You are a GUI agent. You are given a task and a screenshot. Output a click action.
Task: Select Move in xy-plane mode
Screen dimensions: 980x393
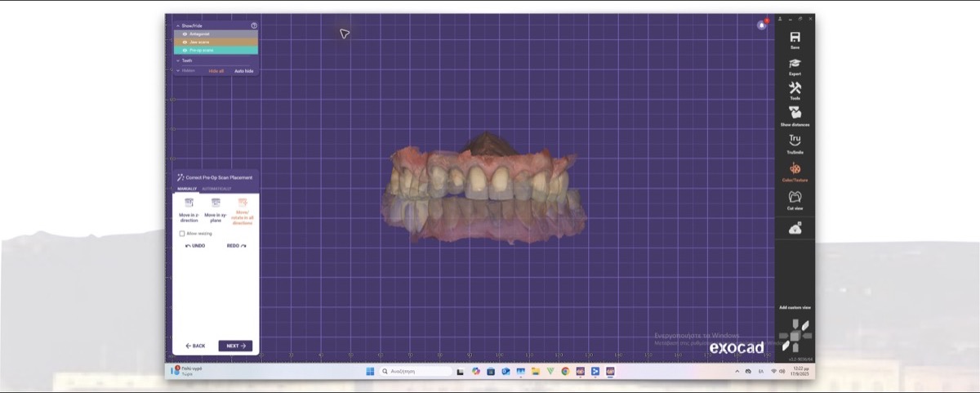coord(216,209)
